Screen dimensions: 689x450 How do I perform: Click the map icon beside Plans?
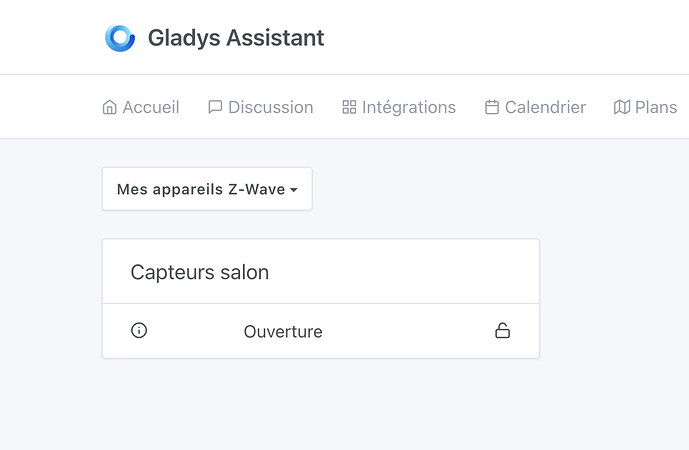click(x=622, y=107)
